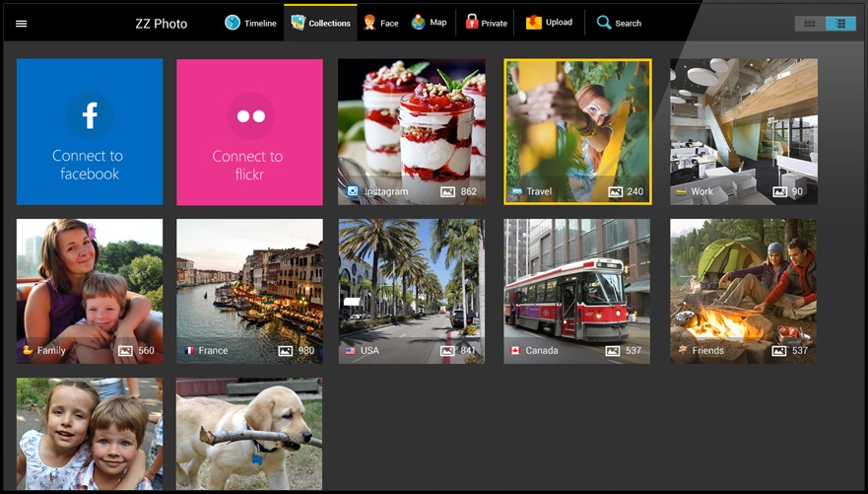Click the photo count icon on Instagram
Screen dimensions: 868x494
pyautogui.click(x=447, y=191)
